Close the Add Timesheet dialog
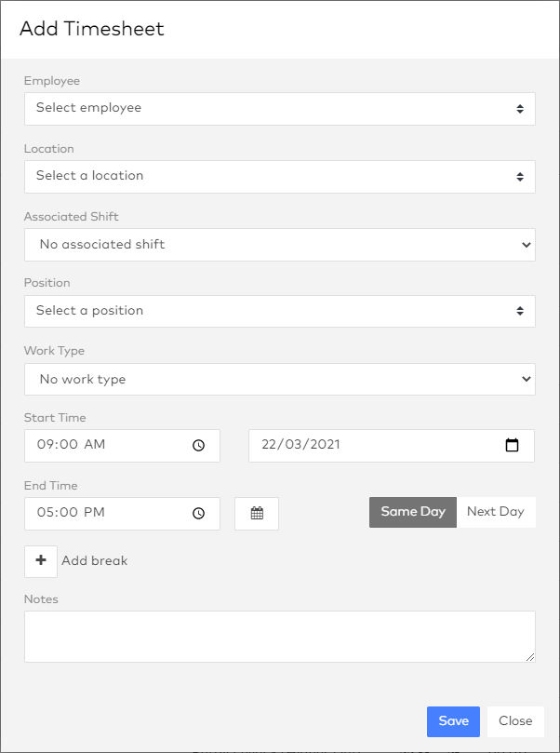560x753 pixels. click(514, 720)
